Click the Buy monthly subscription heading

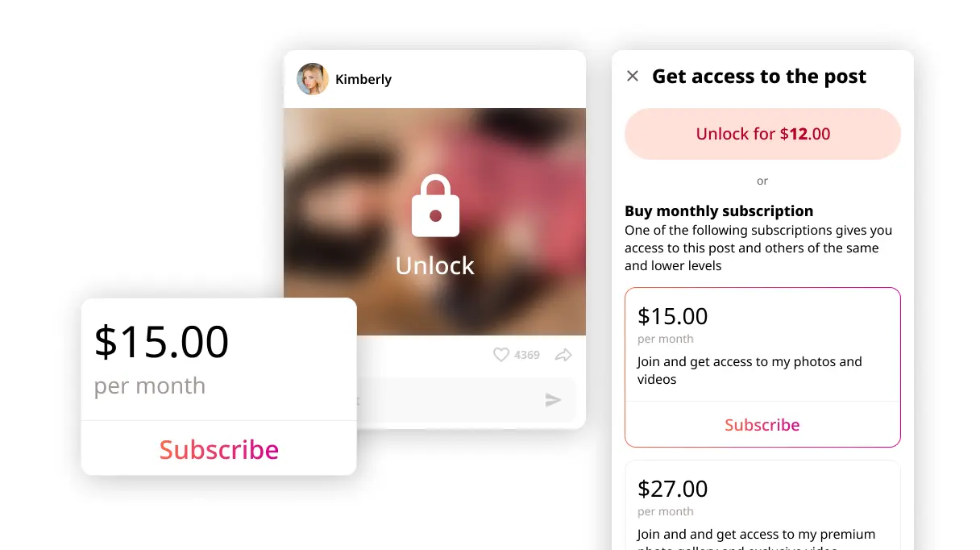click(x=719, y=211)
